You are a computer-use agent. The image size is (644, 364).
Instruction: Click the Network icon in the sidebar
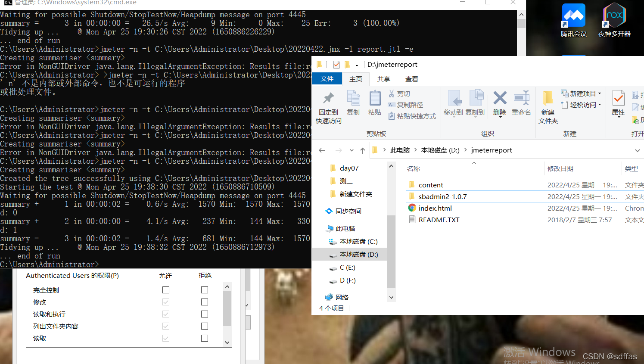pyautogui.click(x=329, y=297)
